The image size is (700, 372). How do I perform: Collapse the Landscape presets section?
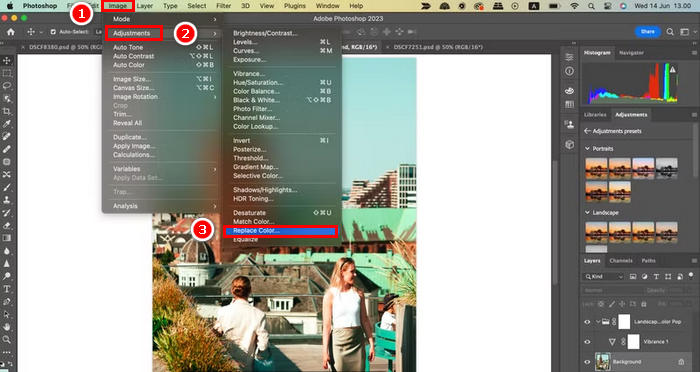[588, 213]
